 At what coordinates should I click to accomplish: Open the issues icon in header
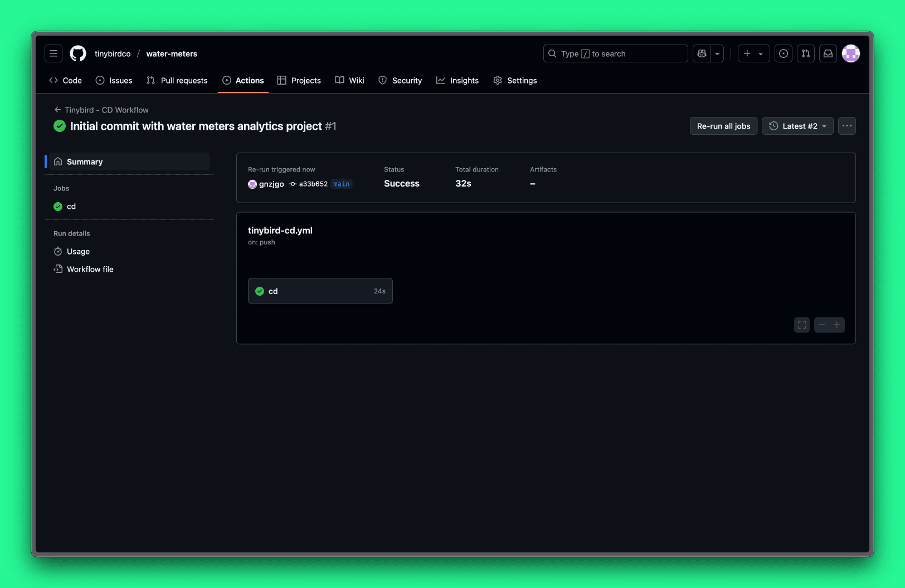(783, 53)
